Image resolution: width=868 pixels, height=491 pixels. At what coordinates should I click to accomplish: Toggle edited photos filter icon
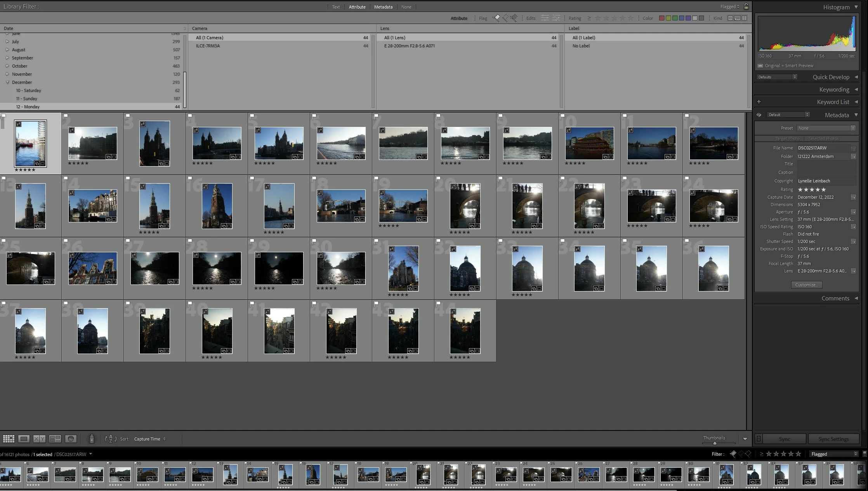[x=545, y=18]
